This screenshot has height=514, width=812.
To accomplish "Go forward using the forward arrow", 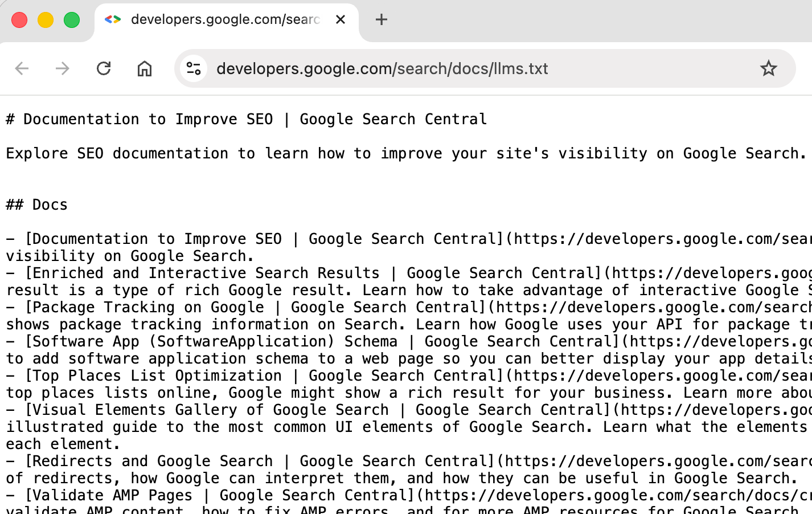I will (x=63, y=68).
